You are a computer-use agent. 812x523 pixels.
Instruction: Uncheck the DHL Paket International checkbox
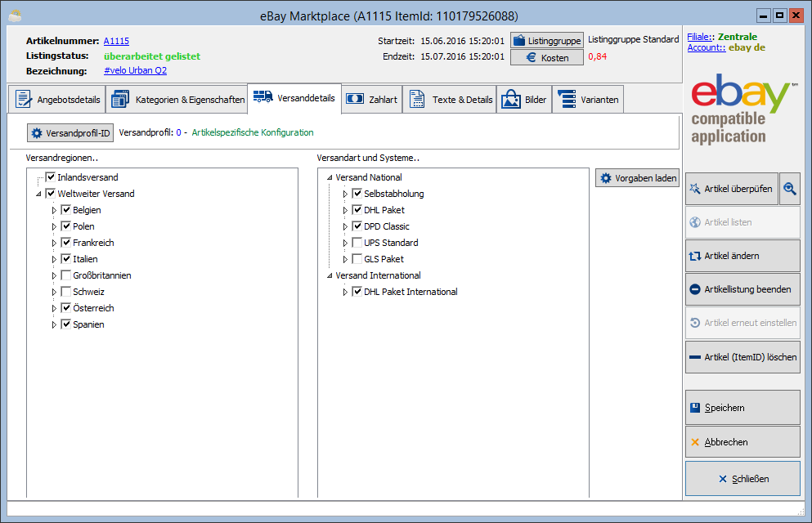click(357, 291)
